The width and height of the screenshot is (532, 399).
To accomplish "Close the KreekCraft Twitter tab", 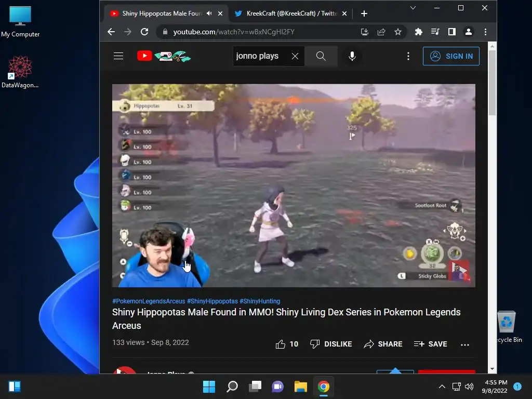I will pyautogui.click(x=344, y=14).
